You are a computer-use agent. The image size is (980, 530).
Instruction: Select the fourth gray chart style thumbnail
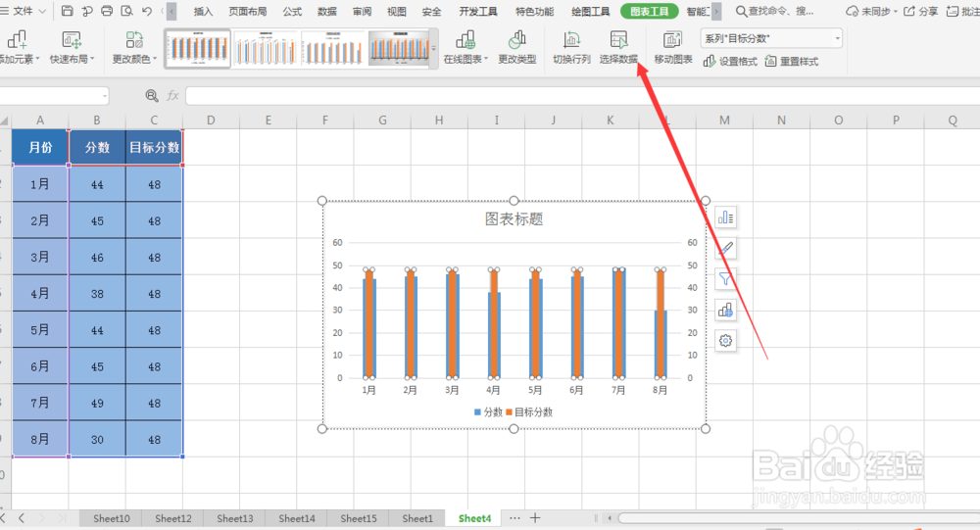click(x=399, y=48)
